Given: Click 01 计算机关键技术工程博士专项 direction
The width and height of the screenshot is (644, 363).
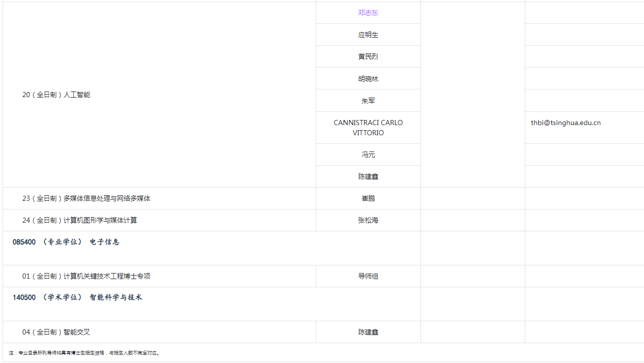Looking at the screenshot, I should [x=86, y=276].
